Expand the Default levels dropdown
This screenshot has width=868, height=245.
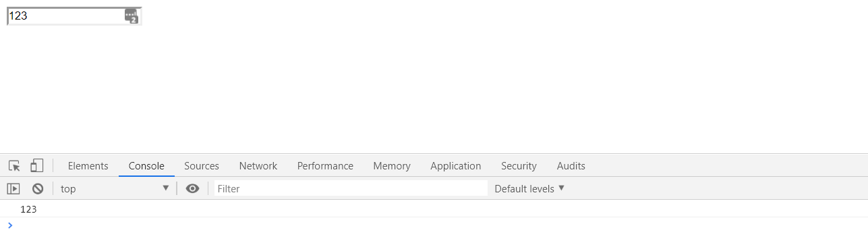(529, 188)
